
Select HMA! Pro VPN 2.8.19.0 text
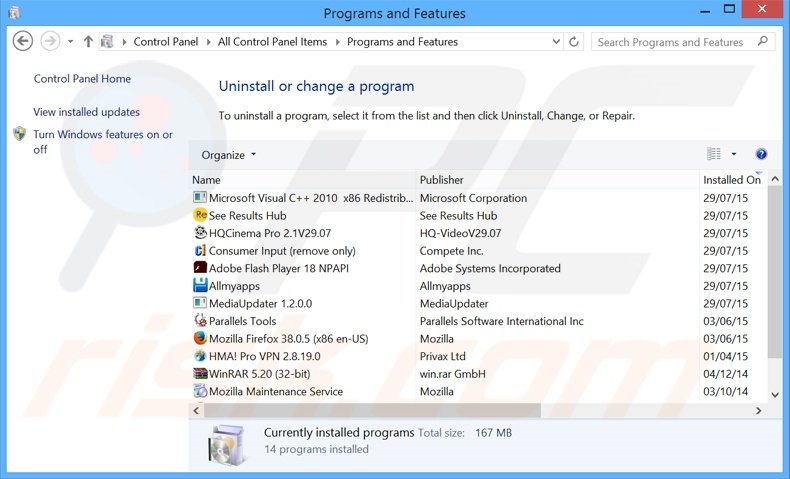[265, 357]
